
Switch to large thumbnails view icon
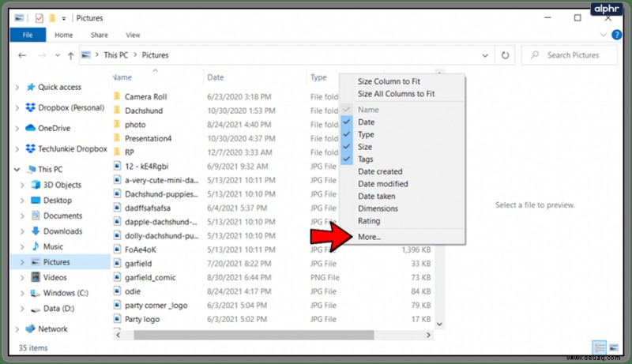tap(614, 347)
